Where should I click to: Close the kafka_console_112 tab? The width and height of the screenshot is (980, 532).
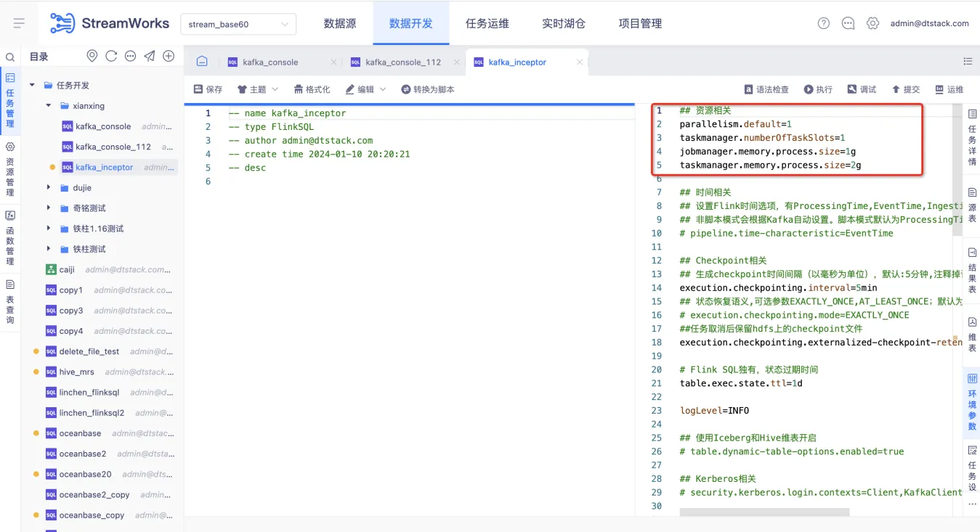(x=456, y=62)
